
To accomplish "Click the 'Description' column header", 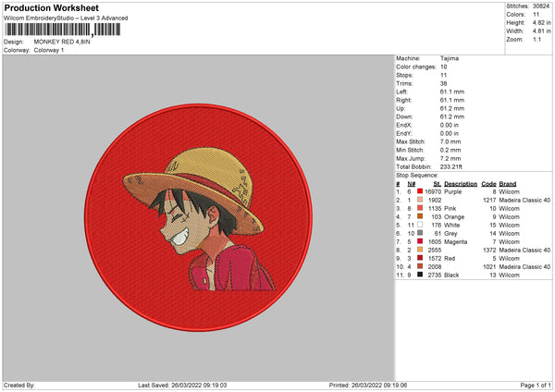I will (x=461, y=184).
